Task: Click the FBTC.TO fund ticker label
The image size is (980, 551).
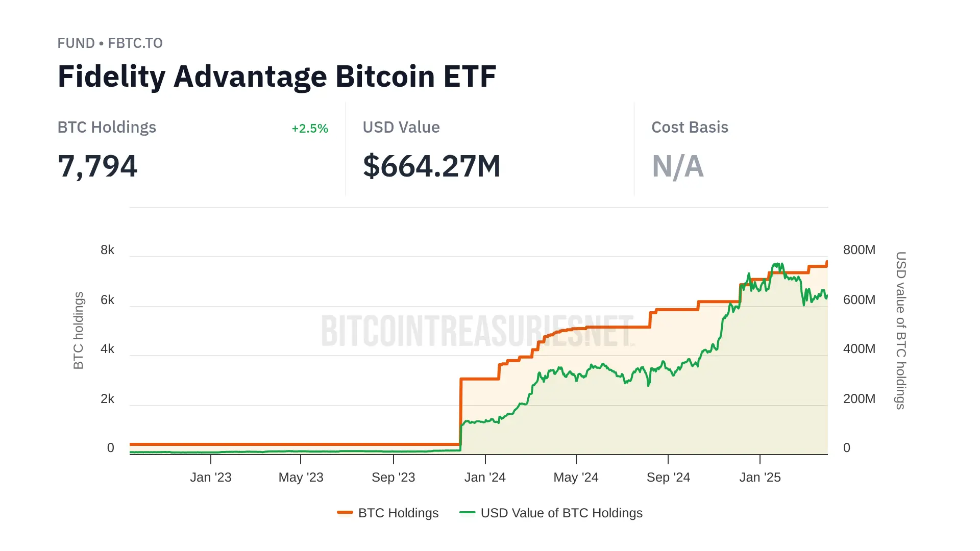Action: (x=135, y=43)
